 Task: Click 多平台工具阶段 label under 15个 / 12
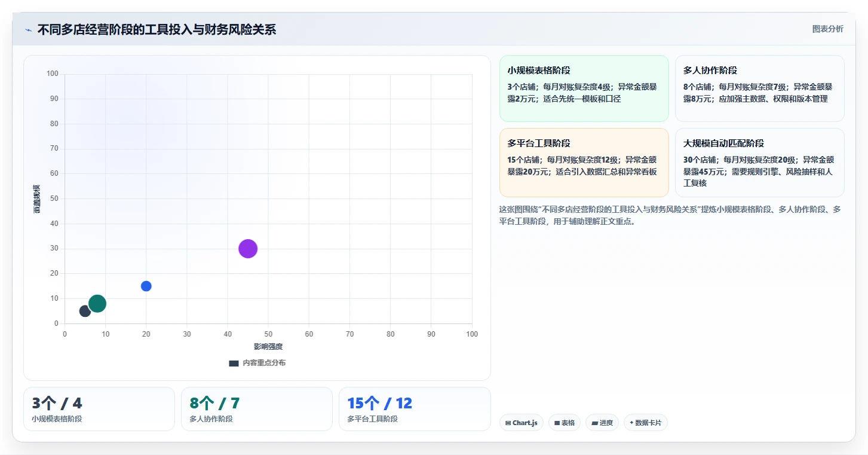pos(372,419)
